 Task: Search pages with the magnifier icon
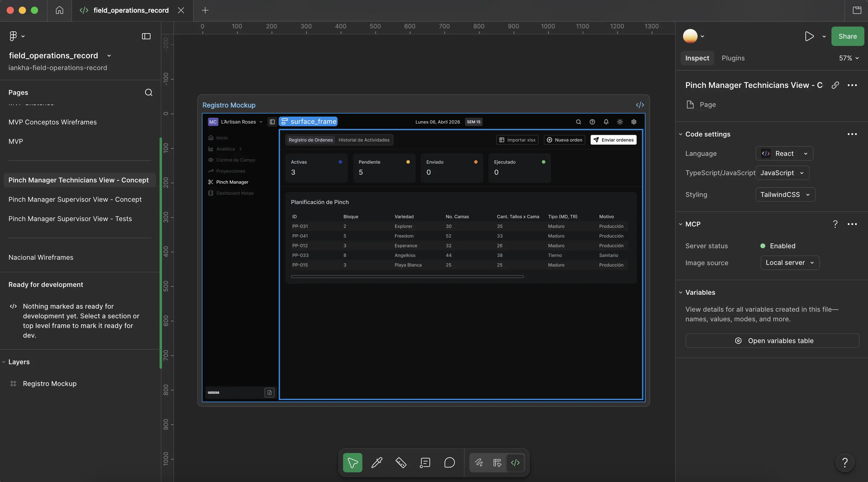[x=149, y=92]
